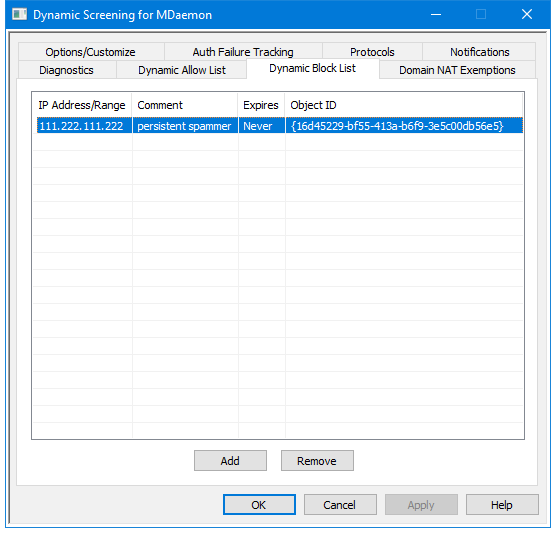The width and height of the screenshot is (556, 533).
Task: Remove the selected block list entry
Action: pos(317,461)
